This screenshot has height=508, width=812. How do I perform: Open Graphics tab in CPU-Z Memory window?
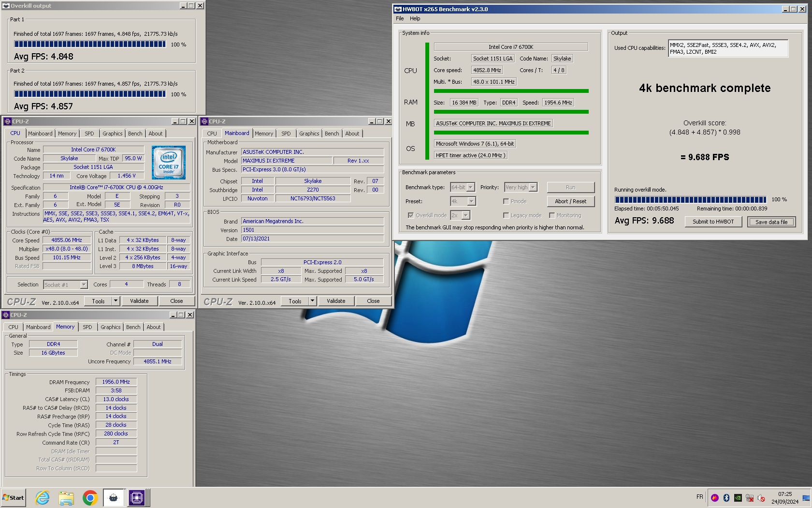[x=111, y=327]
